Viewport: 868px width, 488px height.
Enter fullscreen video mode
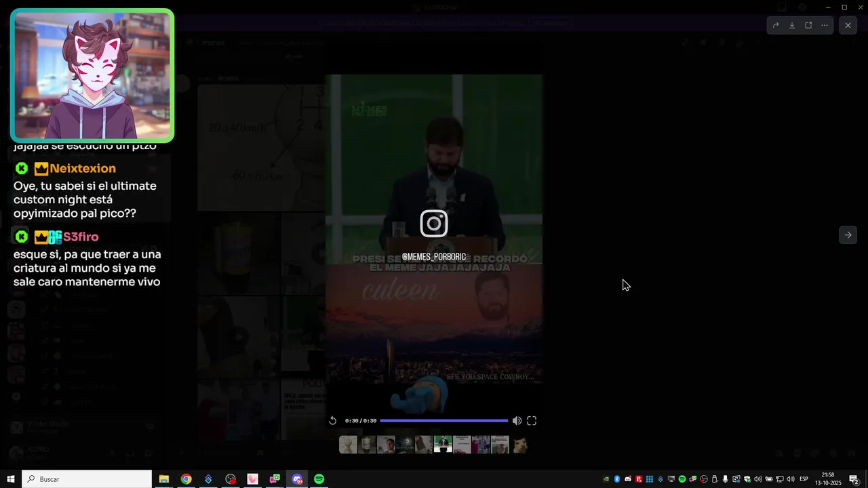tap(532, 421)
